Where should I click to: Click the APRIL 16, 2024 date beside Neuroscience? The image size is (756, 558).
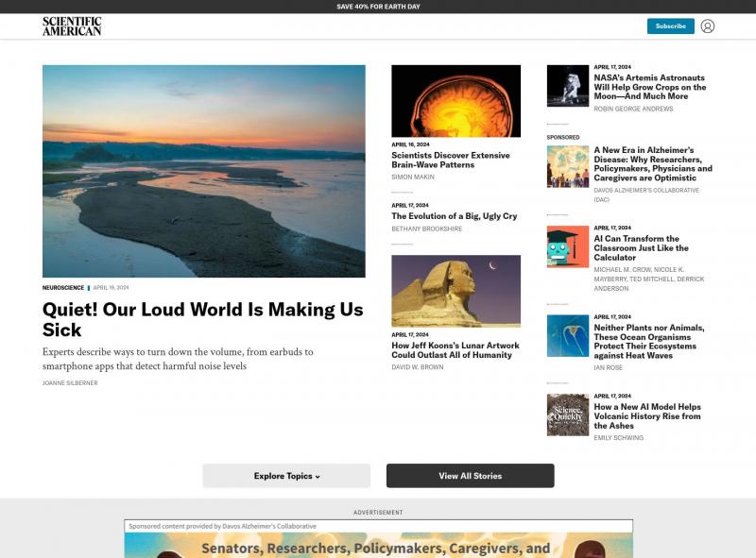tap(111, 288)
